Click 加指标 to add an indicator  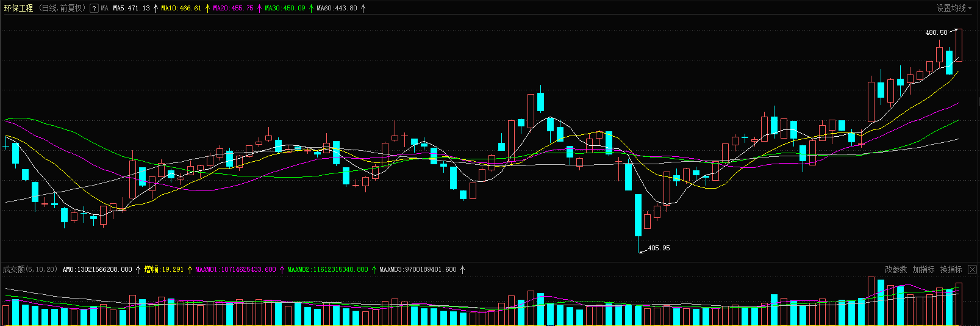click(x=923, y=269)
